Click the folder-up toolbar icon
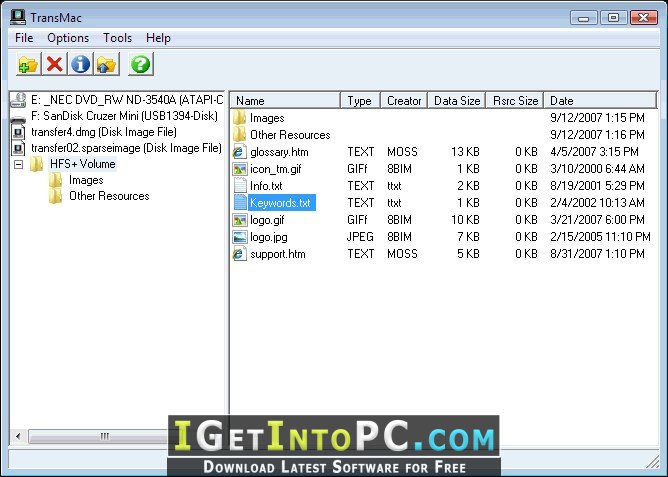The width and height of the screenshot is (668, 477). [x=107, y=64]
